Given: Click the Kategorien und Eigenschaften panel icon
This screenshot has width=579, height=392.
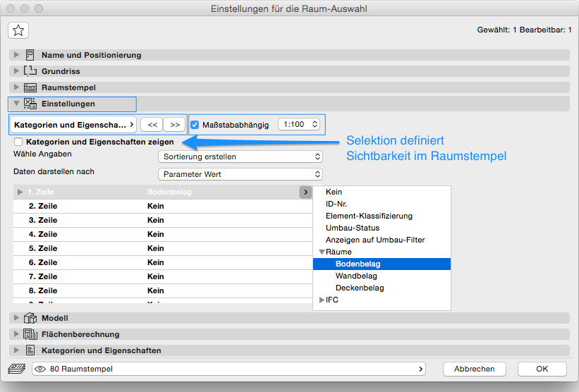Looking at the screenshot, I should pyautogui.click(x=30, y=350).
